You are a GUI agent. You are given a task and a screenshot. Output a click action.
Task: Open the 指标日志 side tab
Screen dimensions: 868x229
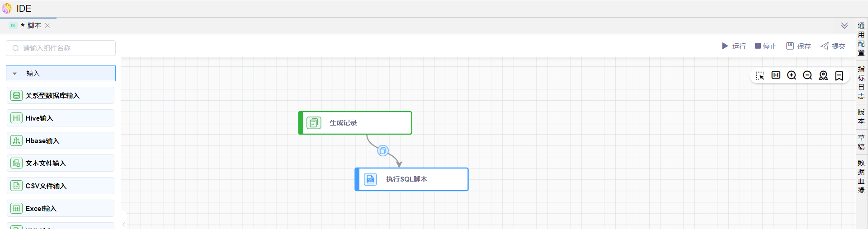pyautogui.click(x=861, y=83)
